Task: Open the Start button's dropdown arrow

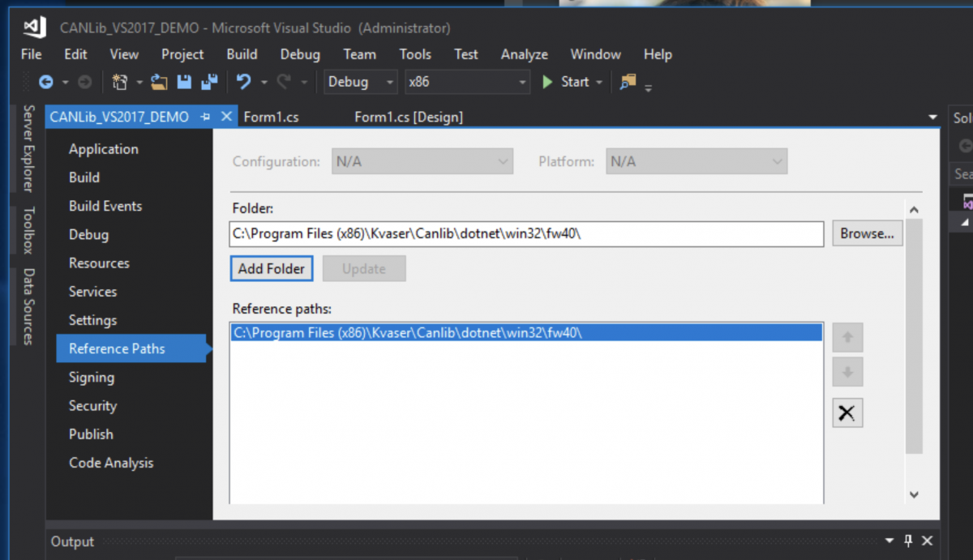Action: [x=598, y=82]
